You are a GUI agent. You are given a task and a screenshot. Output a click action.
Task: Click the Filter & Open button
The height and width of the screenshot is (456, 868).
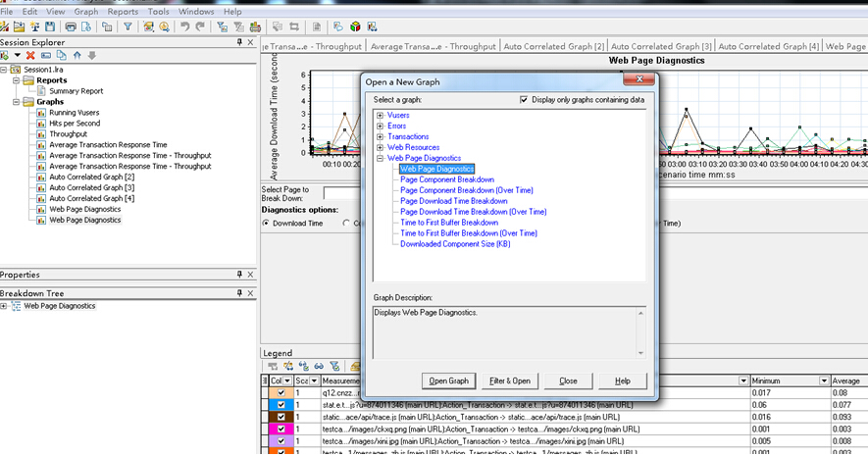509,380
